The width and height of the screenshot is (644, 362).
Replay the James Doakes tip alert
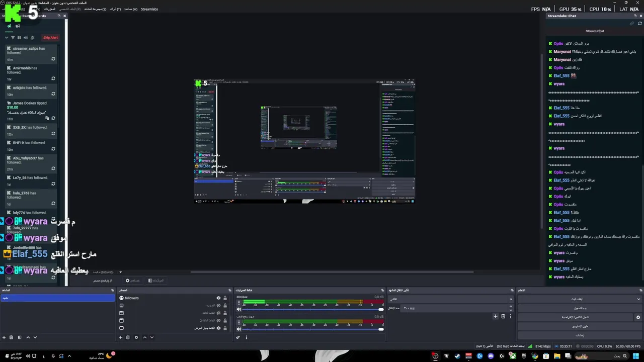click(x=53, y=118)
